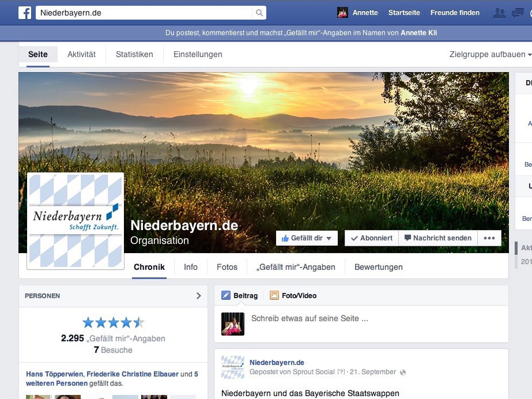Choose the Foto/Video option

click(293, 296)
